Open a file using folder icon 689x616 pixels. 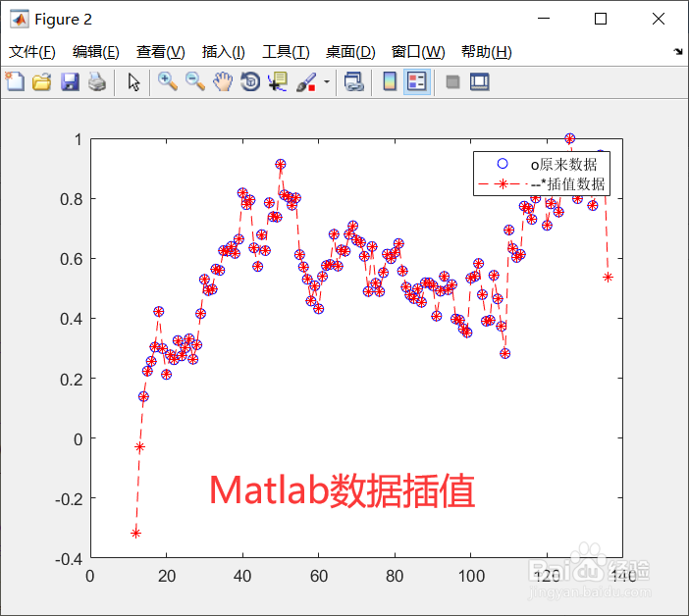(x=42, y=82)
